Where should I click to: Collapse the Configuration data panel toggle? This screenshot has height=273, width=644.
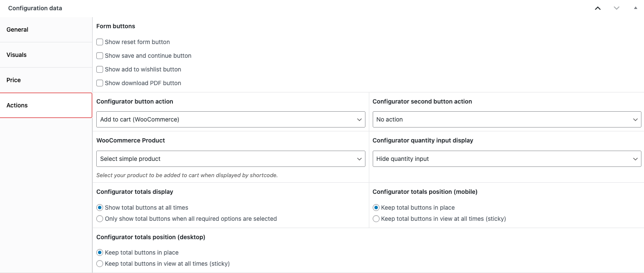(x=635, y=8)
